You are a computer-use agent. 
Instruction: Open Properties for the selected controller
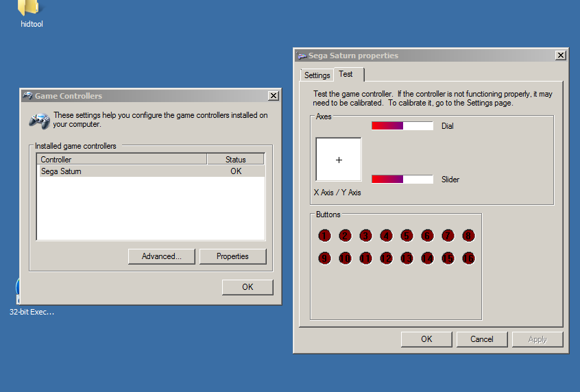(x=232, y=256)
